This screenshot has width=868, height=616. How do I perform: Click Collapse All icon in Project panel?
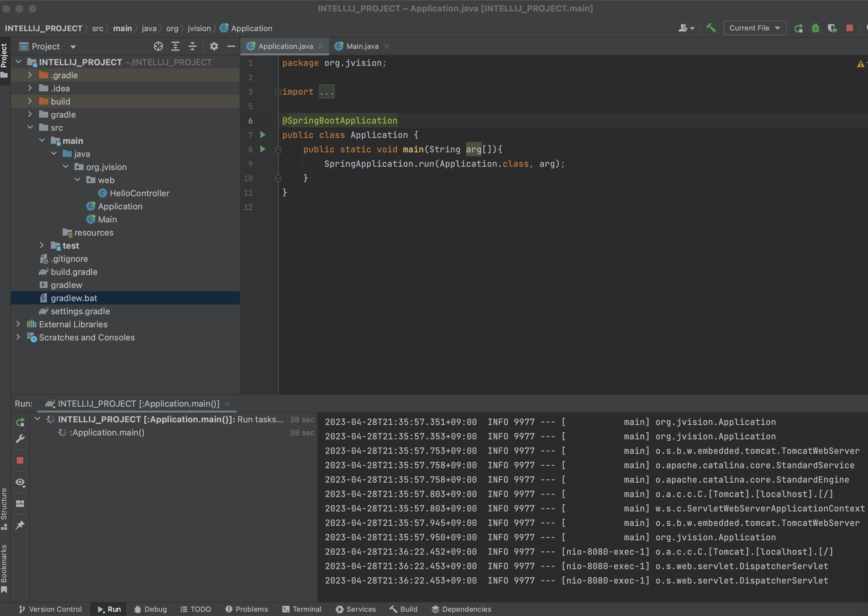tap(192, 46)
